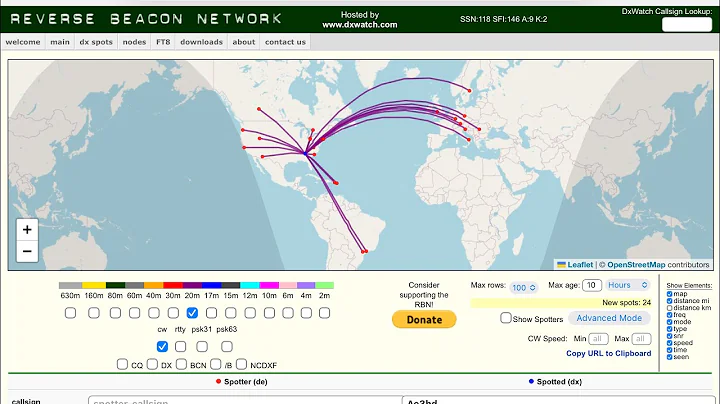Tick the 6m band checkbox
720x404 pixels.
(x=288, y=313)
